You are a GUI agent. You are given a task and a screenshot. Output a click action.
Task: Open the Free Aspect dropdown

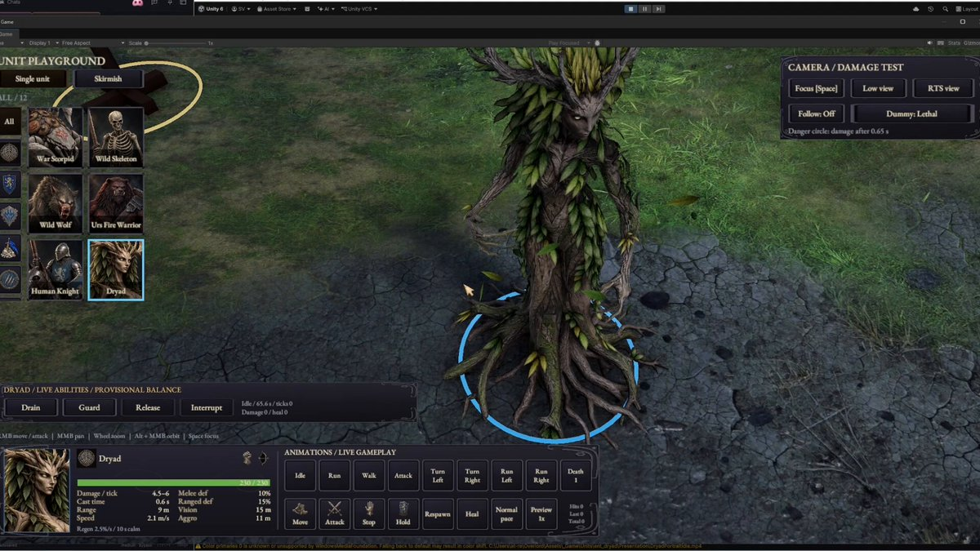click(92, 42)
